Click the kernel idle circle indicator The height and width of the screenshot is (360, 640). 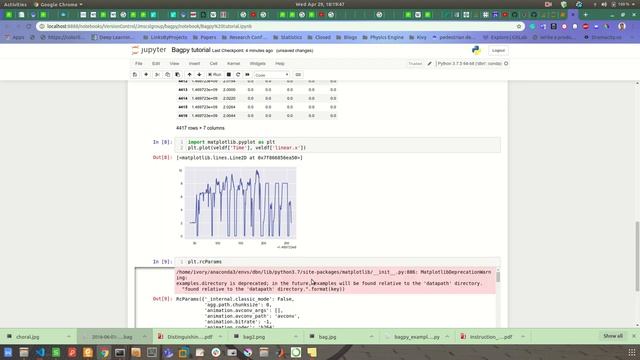click(506, 64)
